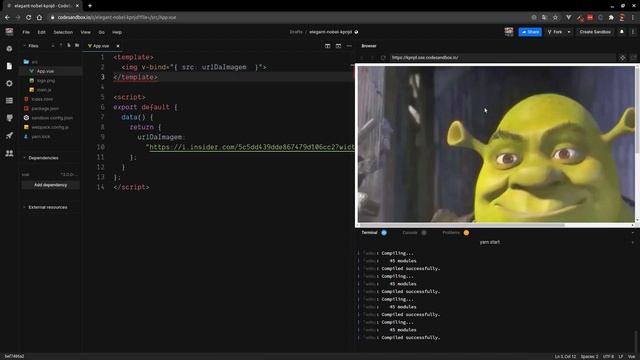Open the notifications bell icon
640x360 pixels.
(622, 32)
